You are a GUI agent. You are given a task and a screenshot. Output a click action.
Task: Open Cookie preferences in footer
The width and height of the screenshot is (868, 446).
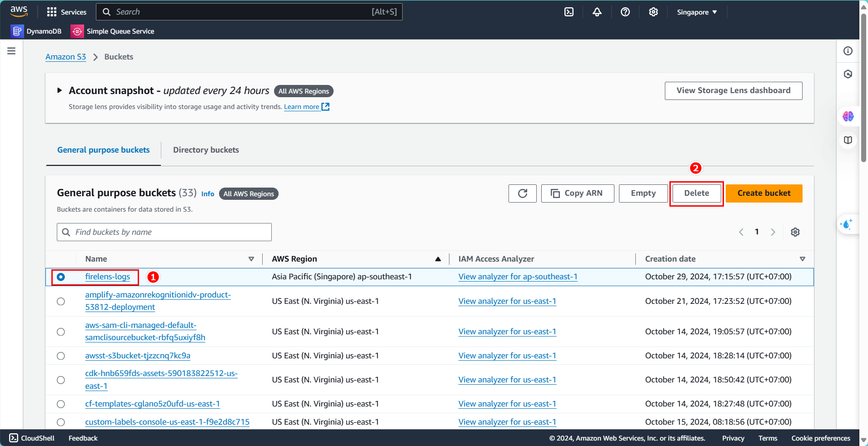click(x=821, y=438)
